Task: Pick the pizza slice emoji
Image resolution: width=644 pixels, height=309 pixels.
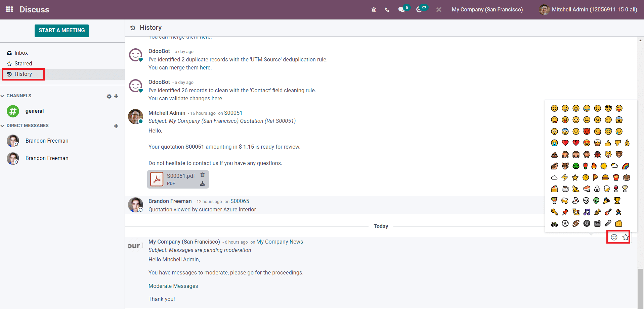Action: (x=595, y=177)
